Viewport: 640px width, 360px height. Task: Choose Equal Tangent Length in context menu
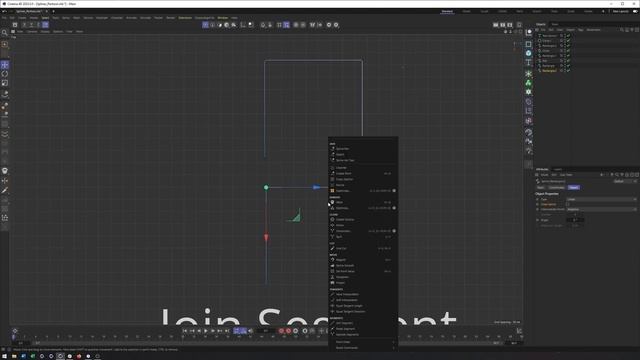point(349,306)
